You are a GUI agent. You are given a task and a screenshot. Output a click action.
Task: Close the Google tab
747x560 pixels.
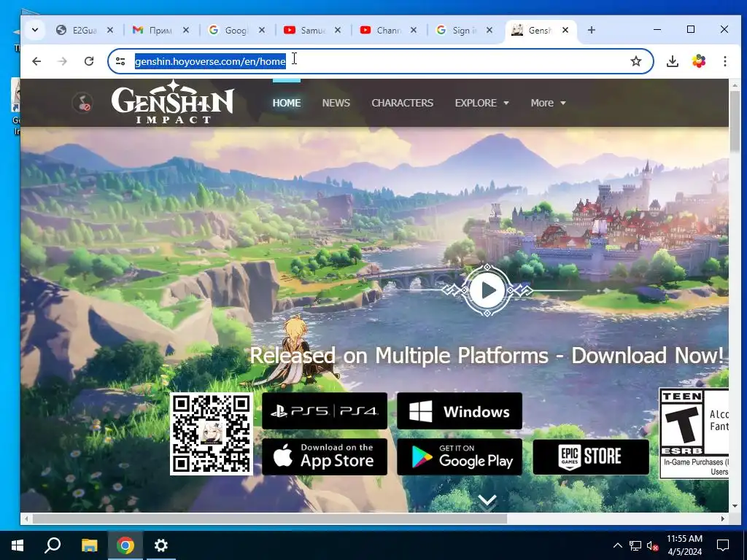coord(262,30)
